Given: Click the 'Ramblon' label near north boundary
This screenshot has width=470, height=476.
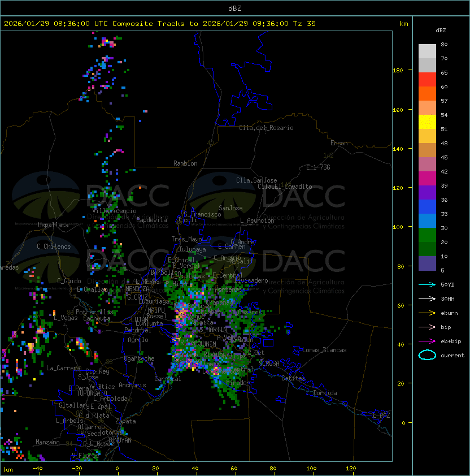Looking at the screenshot, I should [x=185, y=163].
